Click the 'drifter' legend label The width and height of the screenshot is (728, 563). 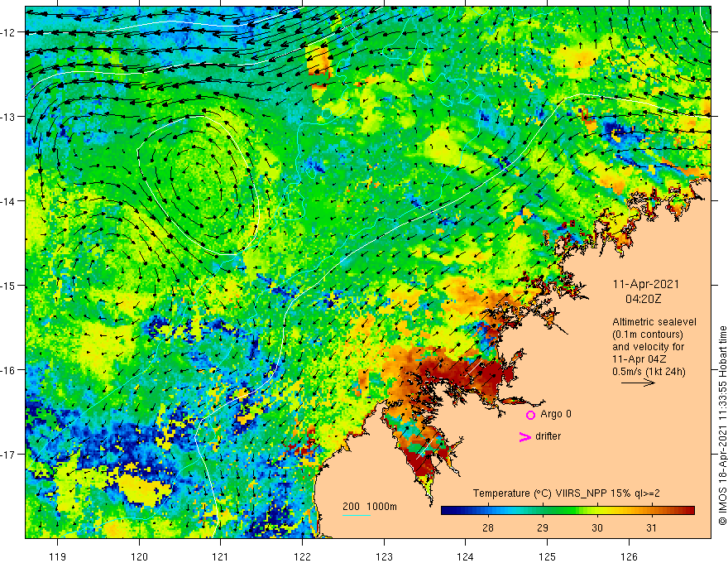tap(548, 436)
